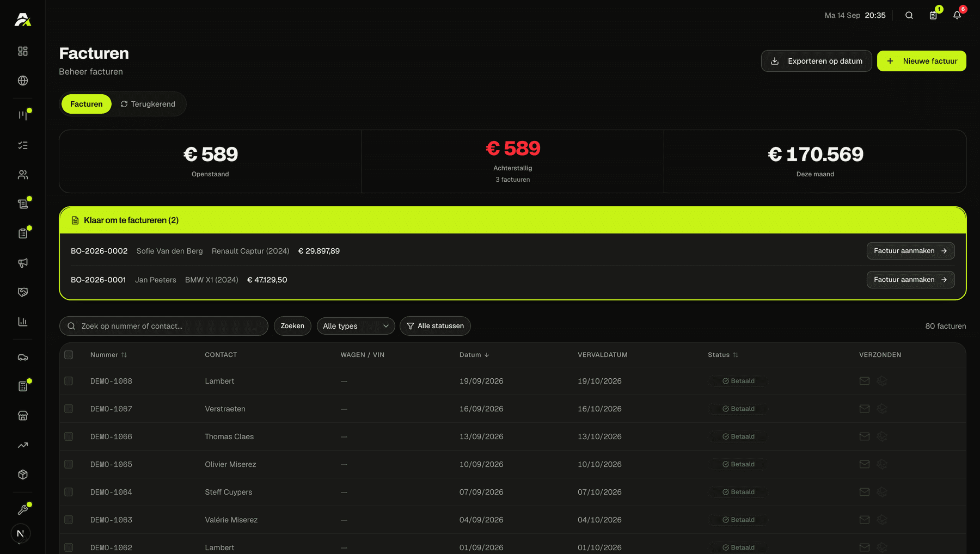Open the package box icon in sidebar
980x554 pixels.
point(23,475)
